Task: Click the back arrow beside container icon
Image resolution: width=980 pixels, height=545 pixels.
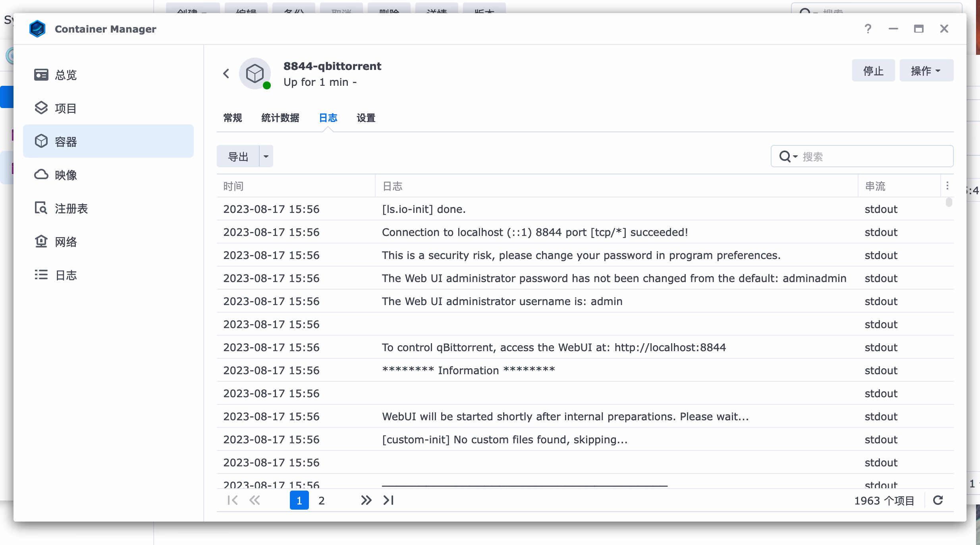Action: pyautogui.click(x=226, y=73)
